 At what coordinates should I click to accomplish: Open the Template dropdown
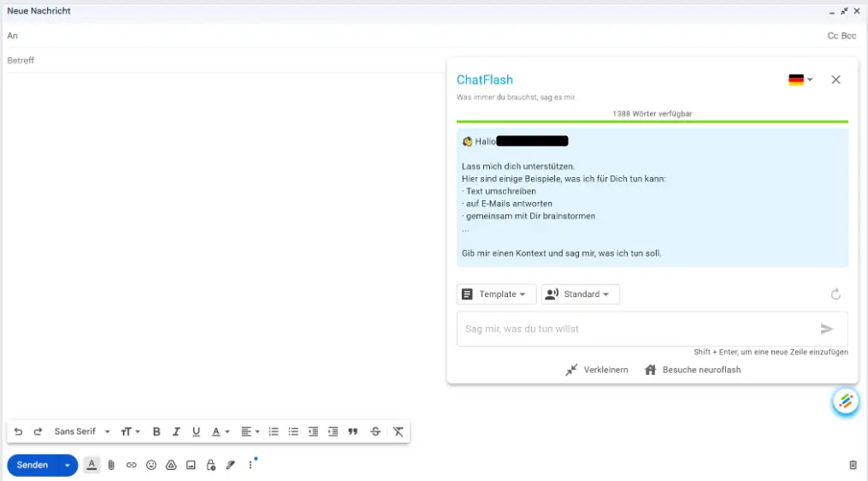[x=497, y=294]
